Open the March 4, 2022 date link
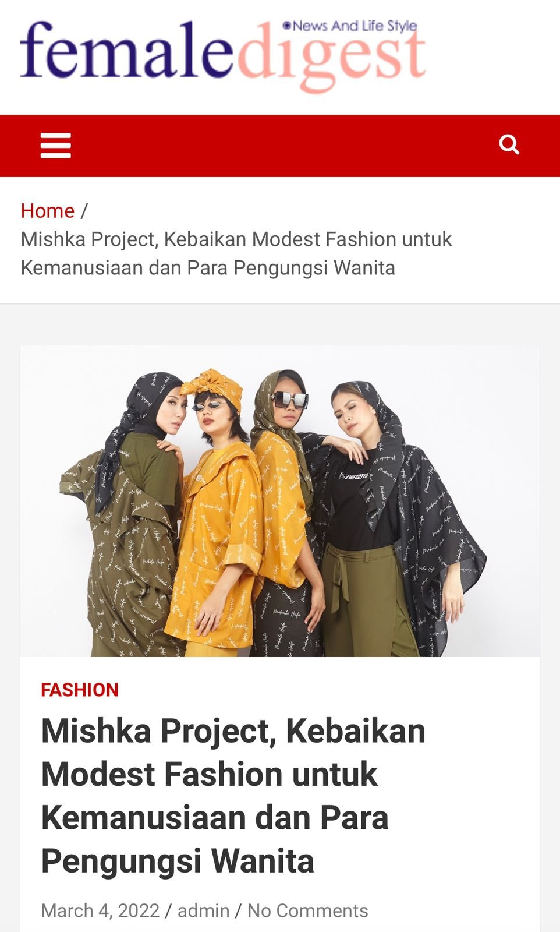The width and height of the screenshot is (560, 932). (100, 910)
